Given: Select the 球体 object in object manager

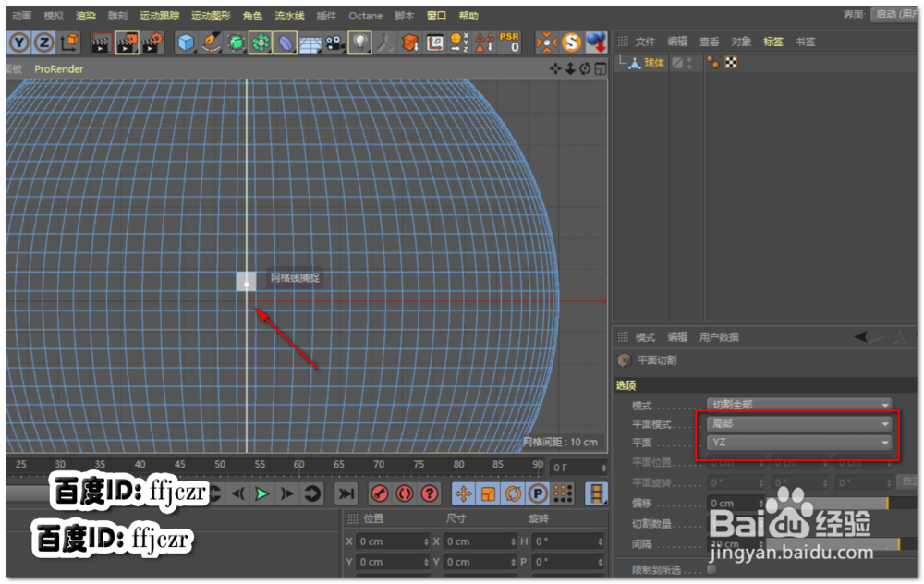Looking at the screenshot, I should click(653, 63).
